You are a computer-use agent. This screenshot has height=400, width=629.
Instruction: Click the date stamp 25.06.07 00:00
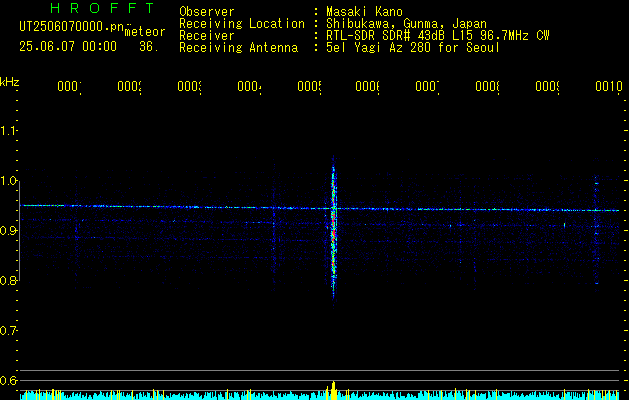tap(68, 47)
